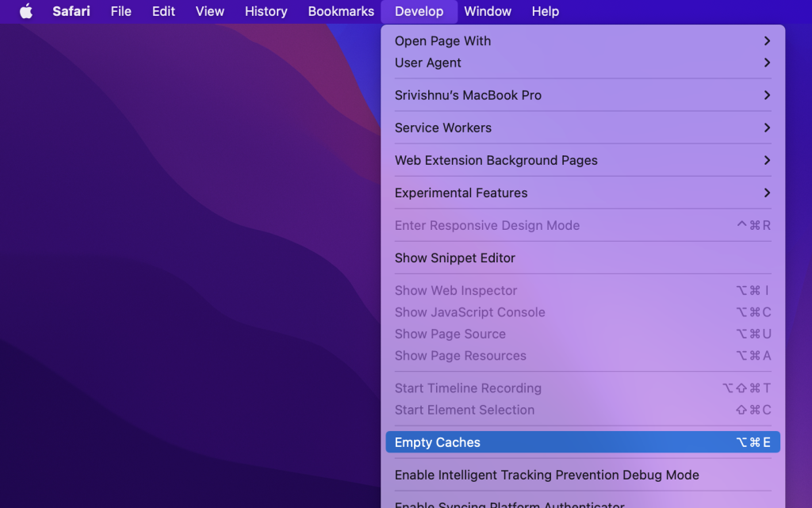
Task: Click Start Timeline Recording entry
Action: pos(583,388)
